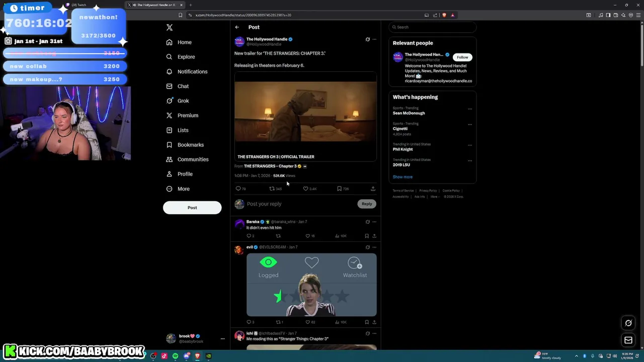The width and height of the screenshot is (644, 362).
Task: Open the Messages floating button
Action: (628, 340)
